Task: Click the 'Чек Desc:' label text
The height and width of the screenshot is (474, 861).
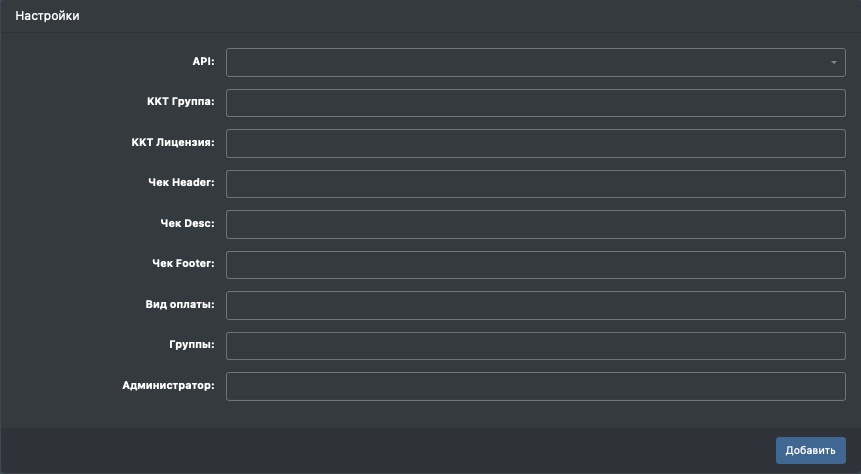Action: (x=187, y=224)
